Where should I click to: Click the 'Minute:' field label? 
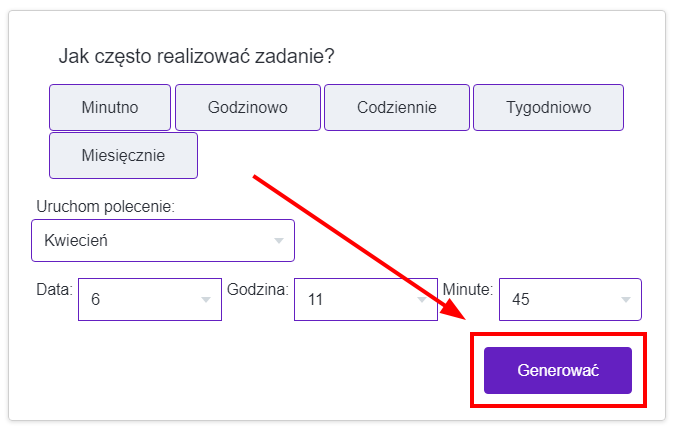468,289
